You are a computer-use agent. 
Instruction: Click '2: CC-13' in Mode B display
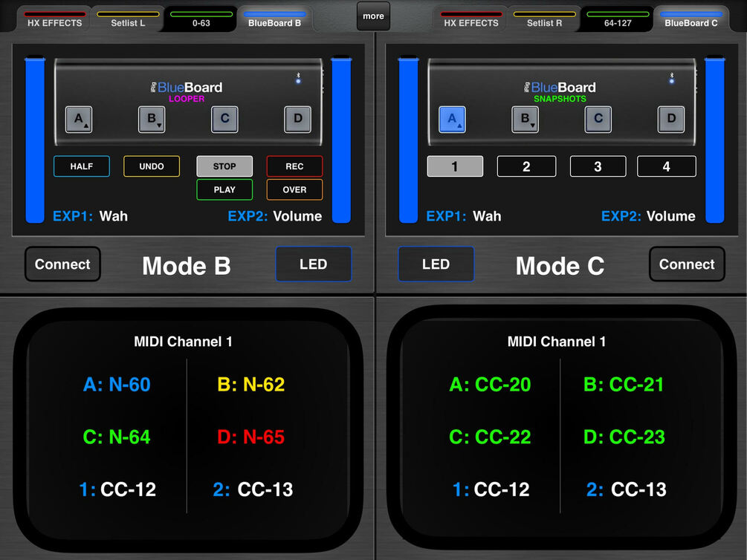[253, 489]
